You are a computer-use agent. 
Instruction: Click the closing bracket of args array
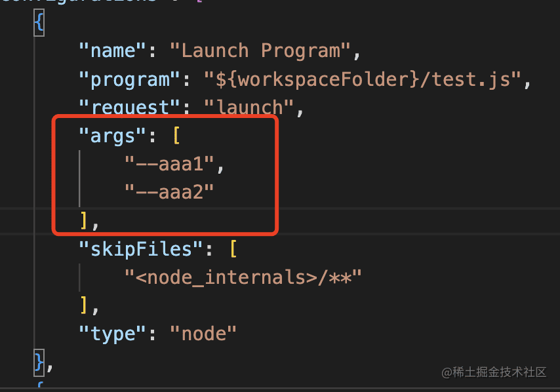(84, 222)
